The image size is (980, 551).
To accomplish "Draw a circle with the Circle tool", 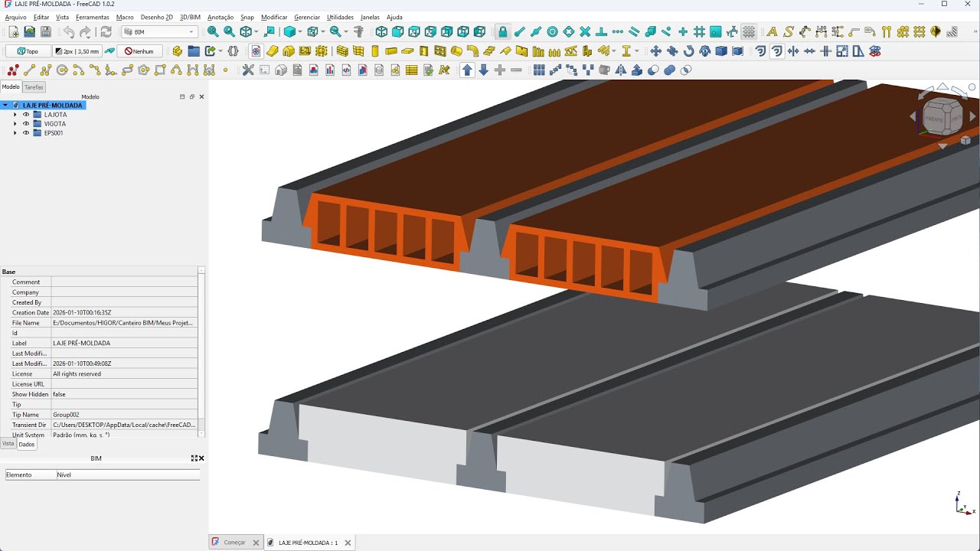I will click(x=63, y=70).
